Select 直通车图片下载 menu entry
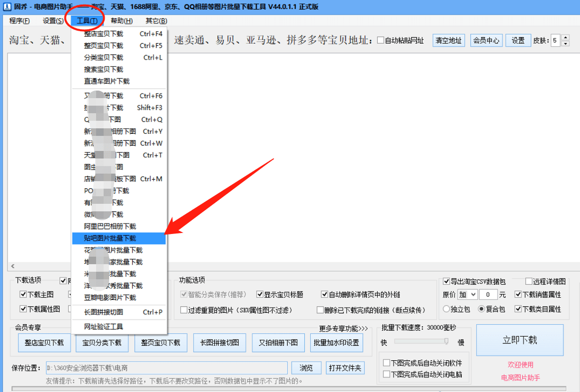This screenshot has height=392, width=580. 107,81
